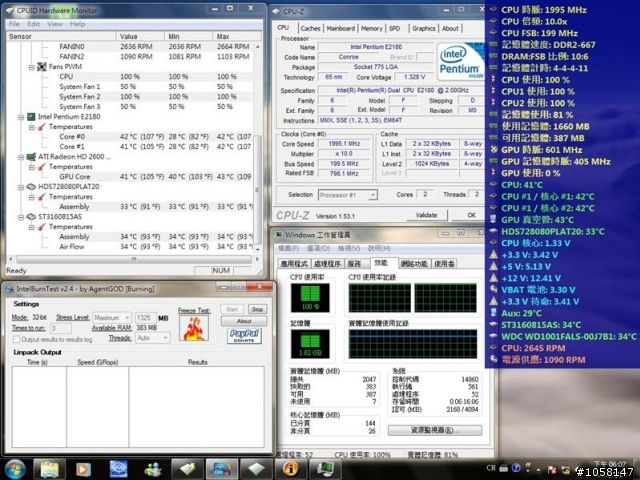Click Hardware Monitor horizontal scrollbar
The width and height of the screenshot is (640, 480).
point(134,259)
